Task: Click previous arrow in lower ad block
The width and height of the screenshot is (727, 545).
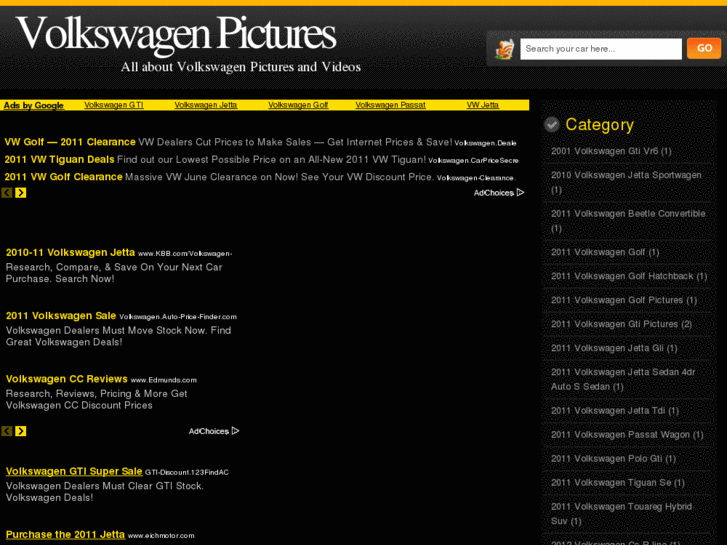Action: pyautogui.click(x=7, y=431)
